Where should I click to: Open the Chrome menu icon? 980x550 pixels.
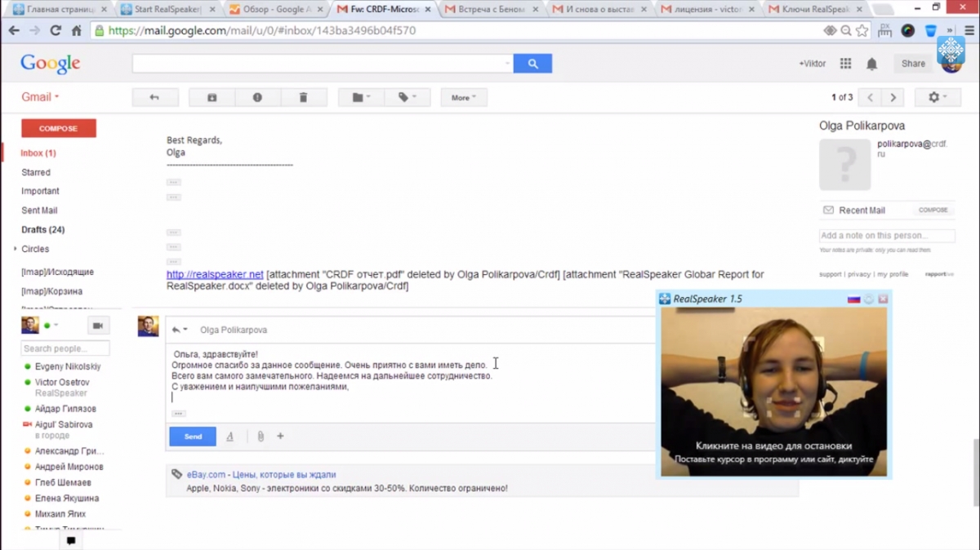pyautogui.click(x=970, y=31)
